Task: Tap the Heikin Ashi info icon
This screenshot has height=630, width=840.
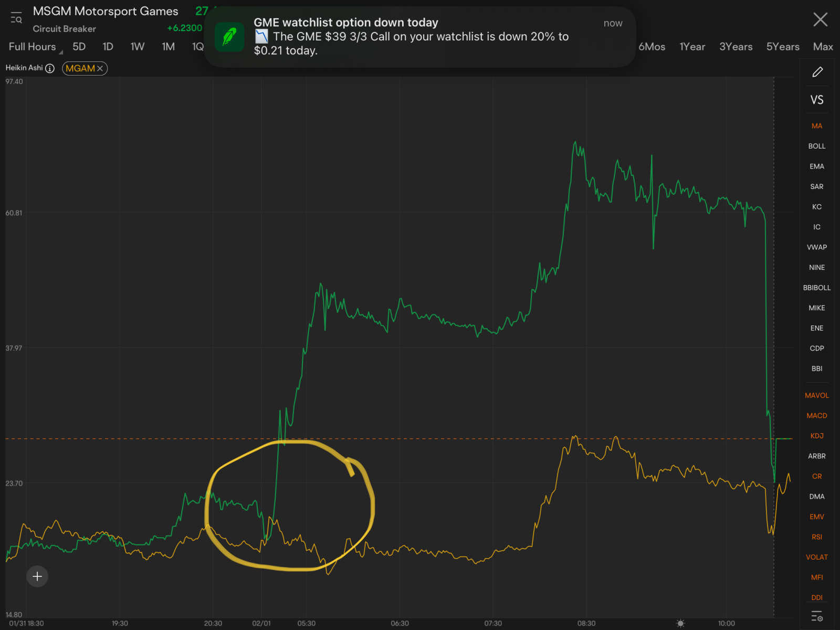Action: click(50, 68)
